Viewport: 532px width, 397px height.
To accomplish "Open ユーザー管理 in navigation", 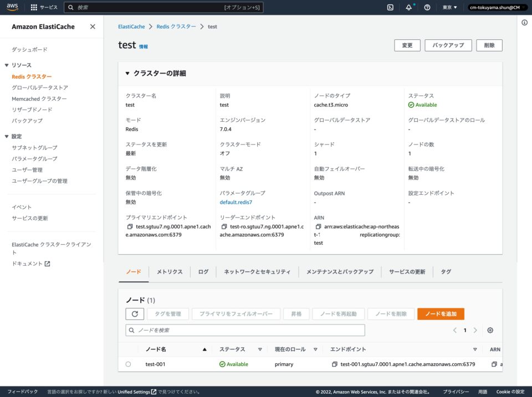I will coord(27,170).
